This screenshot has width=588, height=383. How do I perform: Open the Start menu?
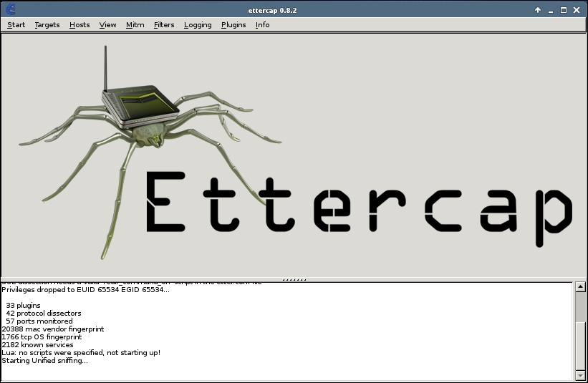(16, 25)
